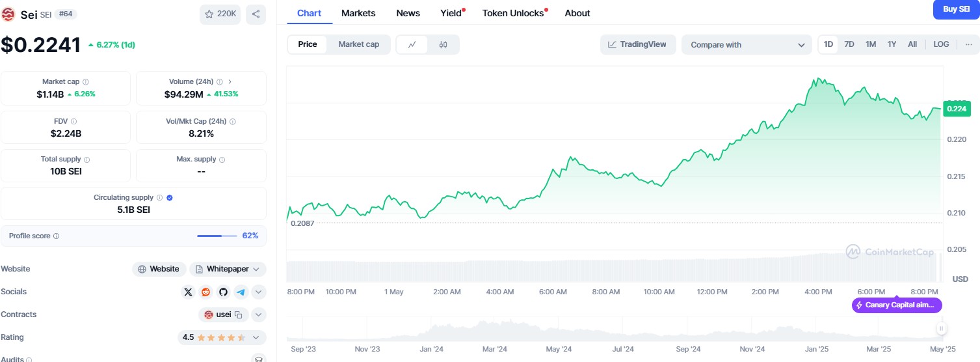Open the GitHub social link
Screen dimensions: 980x362
(224, 292)
